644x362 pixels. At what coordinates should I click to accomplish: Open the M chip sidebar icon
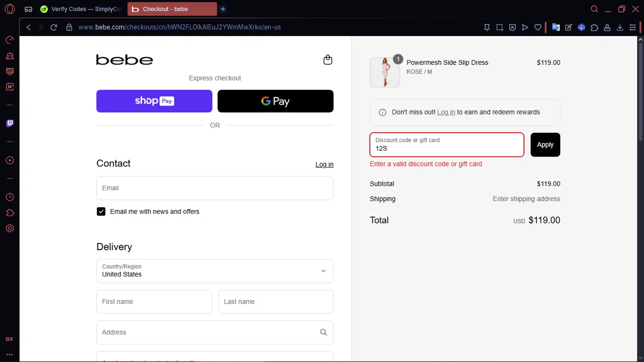pos(10,87)
